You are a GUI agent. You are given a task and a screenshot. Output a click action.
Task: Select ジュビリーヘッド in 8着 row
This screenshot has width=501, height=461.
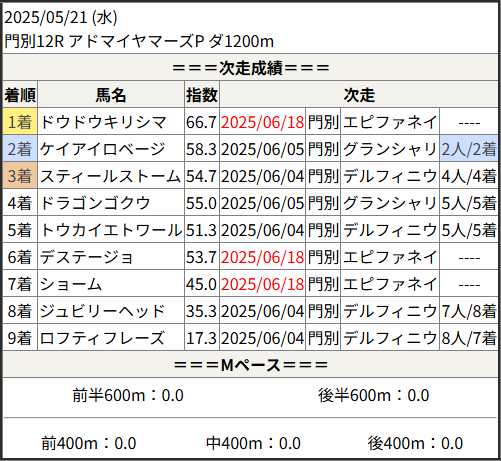pos(102,311)
